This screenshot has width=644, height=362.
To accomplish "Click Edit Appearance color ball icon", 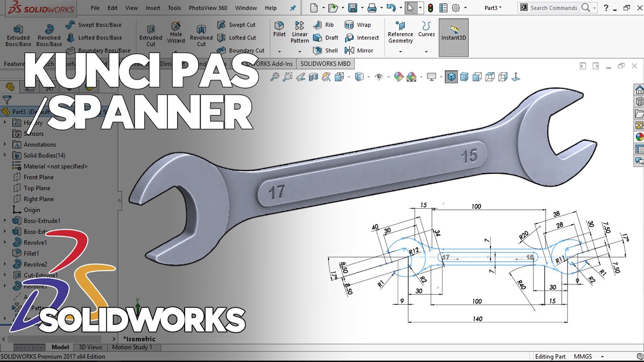I will [398, 77].
